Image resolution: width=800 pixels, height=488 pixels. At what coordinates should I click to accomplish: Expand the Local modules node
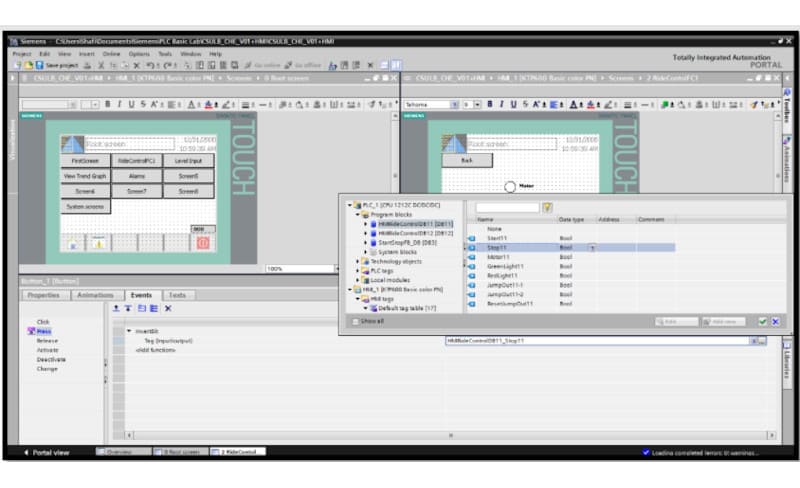pos(358,280)
